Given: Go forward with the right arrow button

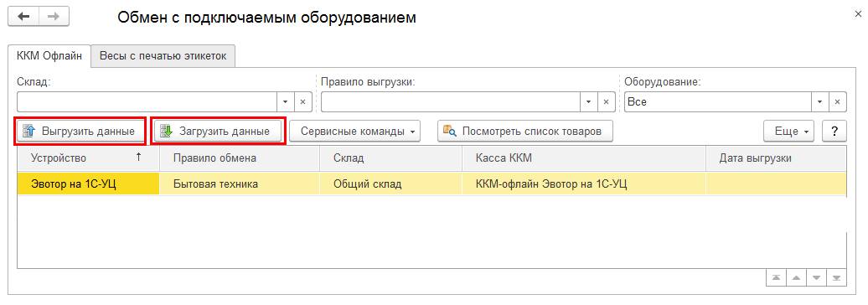Looking at the screenshot, I should (54, 17).
